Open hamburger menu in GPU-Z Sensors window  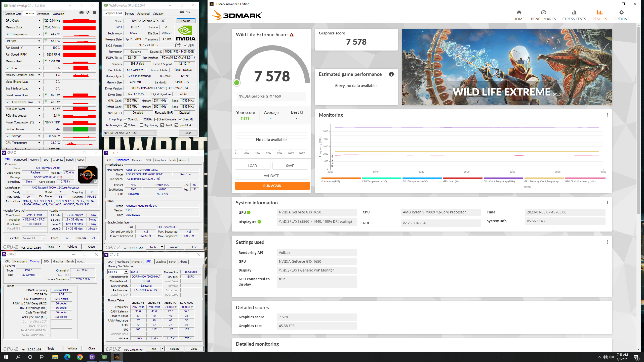click(94, 13)
